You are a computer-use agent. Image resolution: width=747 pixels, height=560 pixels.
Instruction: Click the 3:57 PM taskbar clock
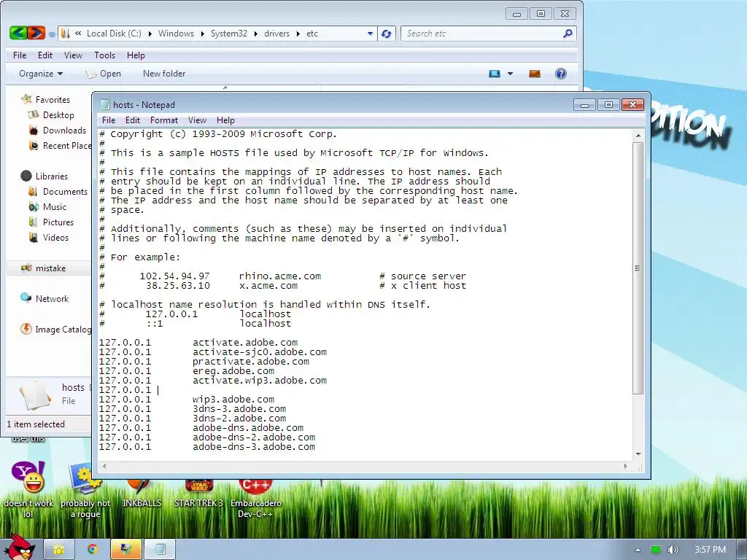(710, 550)
